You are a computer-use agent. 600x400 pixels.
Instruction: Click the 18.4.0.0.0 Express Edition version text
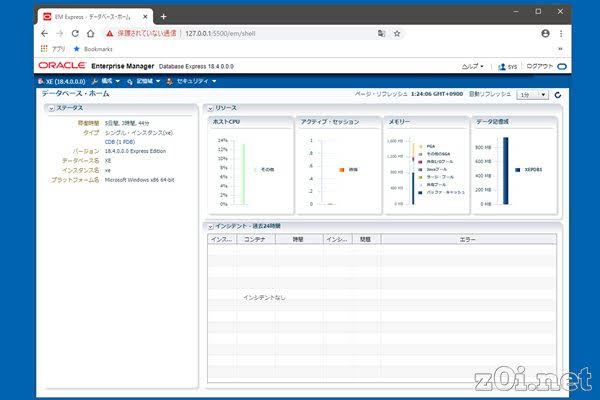(x=135, y=151)
